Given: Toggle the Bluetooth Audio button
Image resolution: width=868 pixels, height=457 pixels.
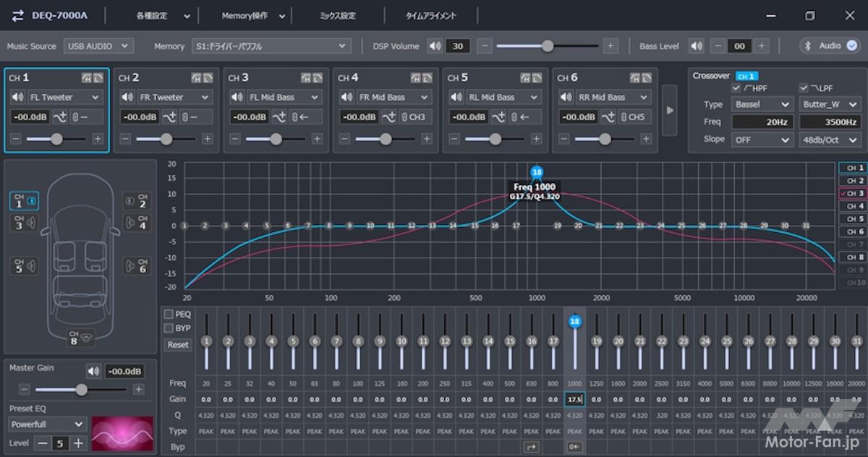Looking at the screenshot, I should point(829,46).
